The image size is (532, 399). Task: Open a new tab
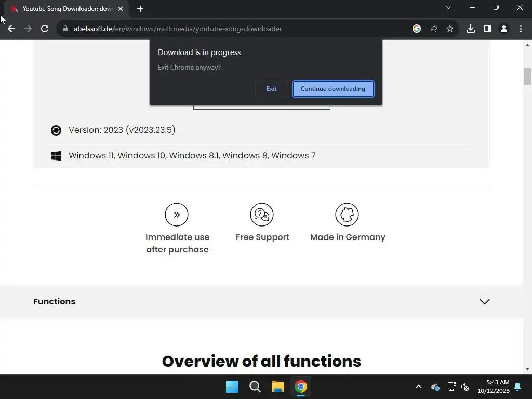point(140,9)
